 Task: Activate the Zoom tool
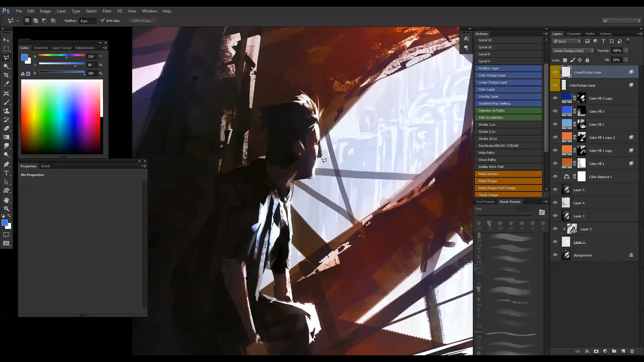(x=6, y=209)
